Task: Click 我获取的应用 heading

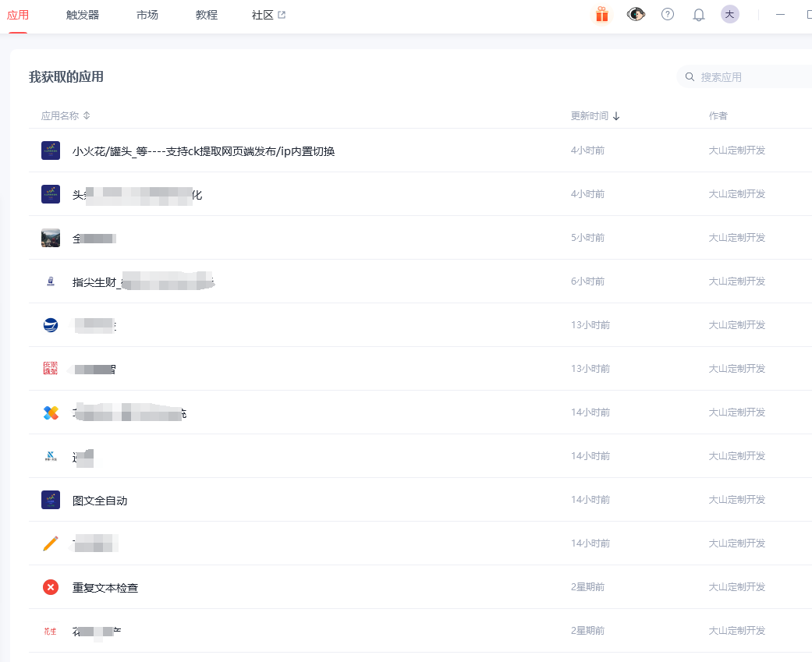Action: point(66,76)
